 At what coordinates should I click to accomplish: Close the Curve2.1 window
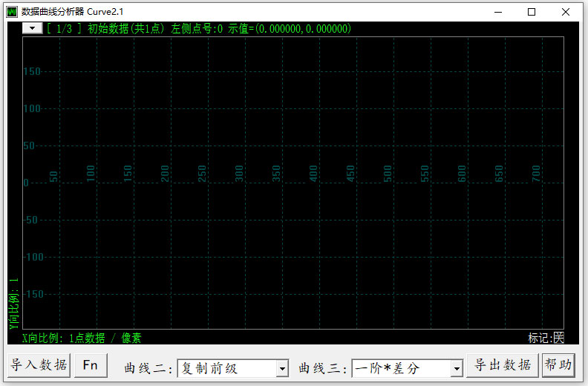click(566, 12)
